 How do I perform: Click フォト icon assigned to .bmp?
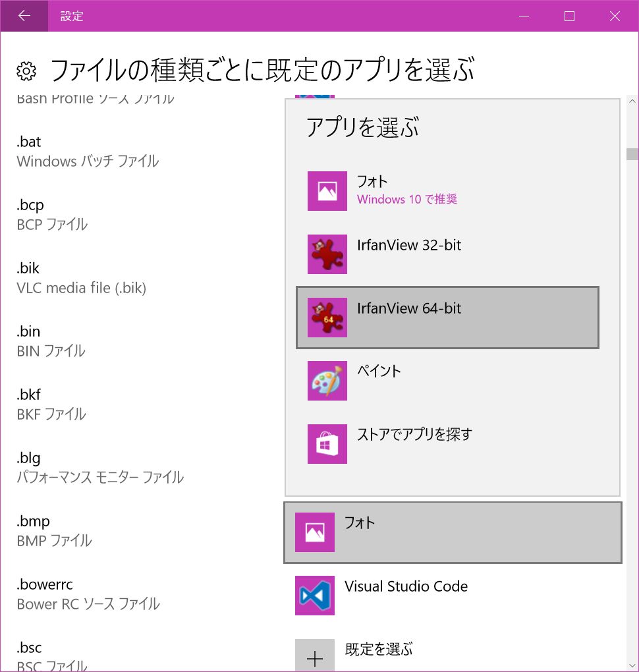click(315, 532)
